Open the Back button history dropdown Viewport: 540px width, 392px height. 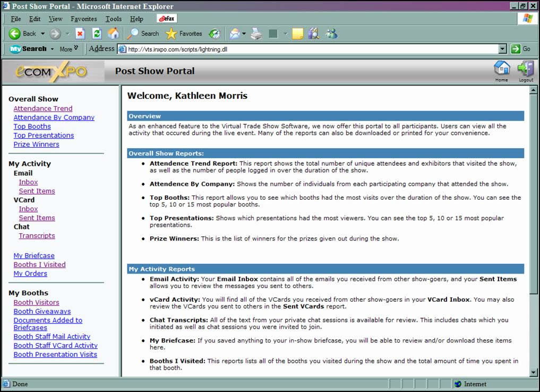[43, 33]
